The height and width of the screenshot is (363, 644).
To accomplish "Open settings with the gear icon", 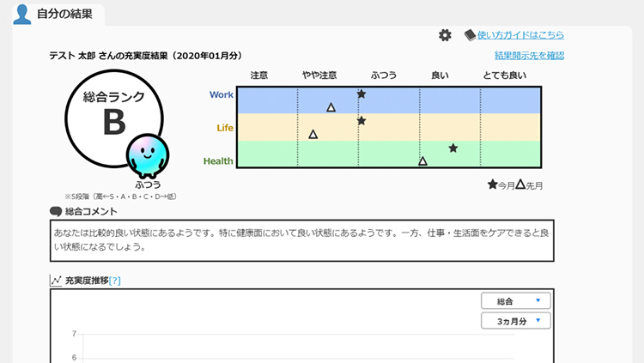I will point(445,35).
